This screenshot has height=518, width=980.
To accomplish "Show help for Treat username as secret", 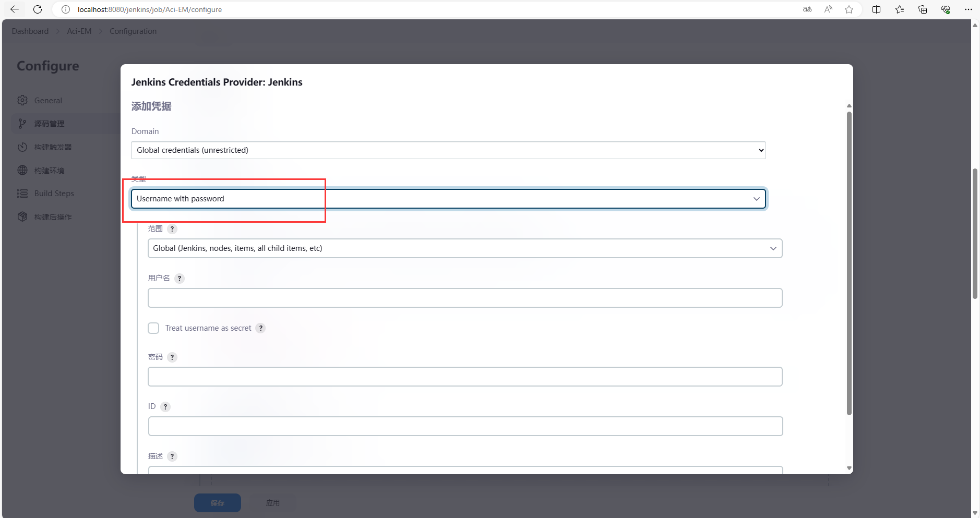I will pos(261,328).
